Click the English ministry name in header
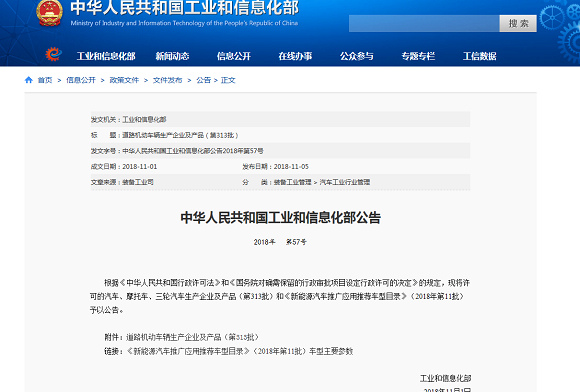Image resolution: width=580 pixels, height=392 pixels. click(x=184, y=23)
